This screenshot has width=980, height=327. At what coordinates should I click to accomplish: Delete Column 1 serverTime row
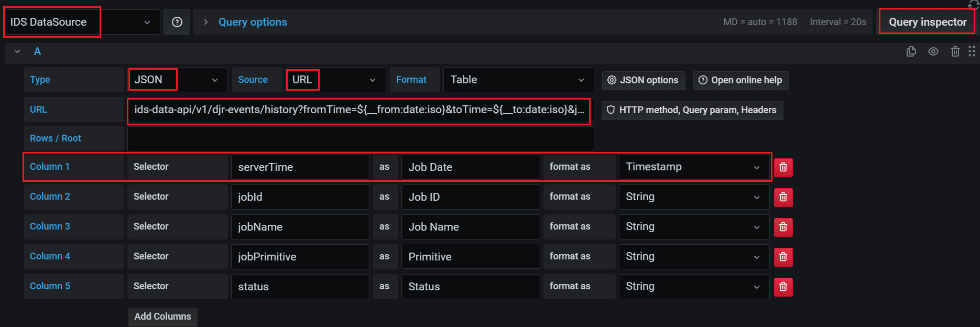(x=783, y=167)
